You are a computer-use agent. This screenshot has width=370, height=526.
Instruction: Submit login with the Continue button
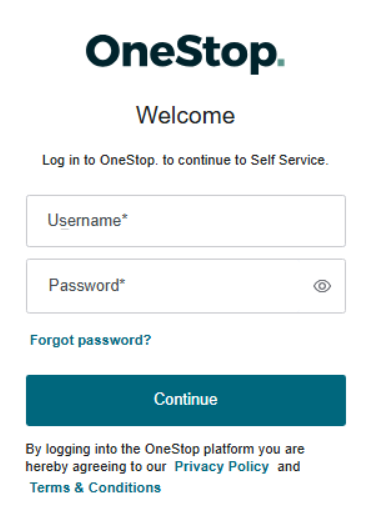point(186,400)
